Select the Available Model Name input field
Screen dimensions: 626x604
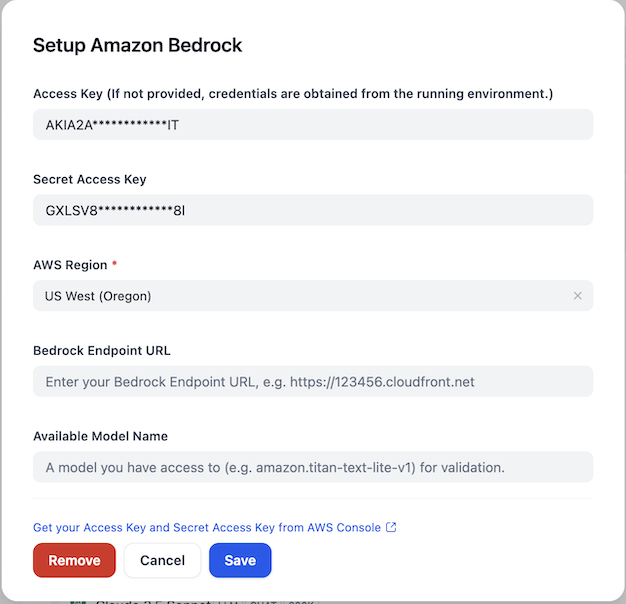(x=312, y=467)
